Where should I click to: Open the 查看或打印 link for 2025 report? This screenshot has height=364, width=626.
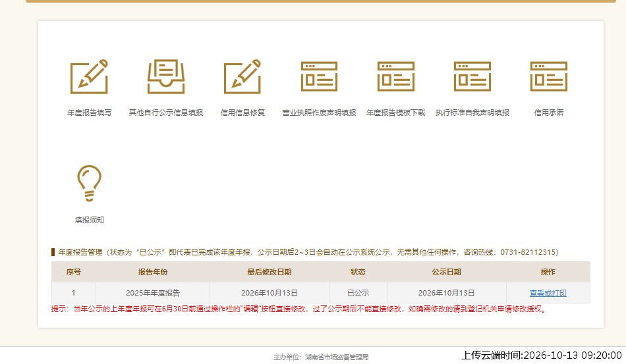[x=548, y=293]
